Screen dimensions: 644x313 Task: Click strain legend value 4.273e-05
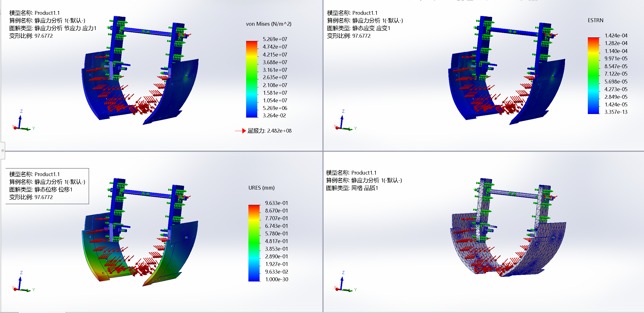click(616, 89)
